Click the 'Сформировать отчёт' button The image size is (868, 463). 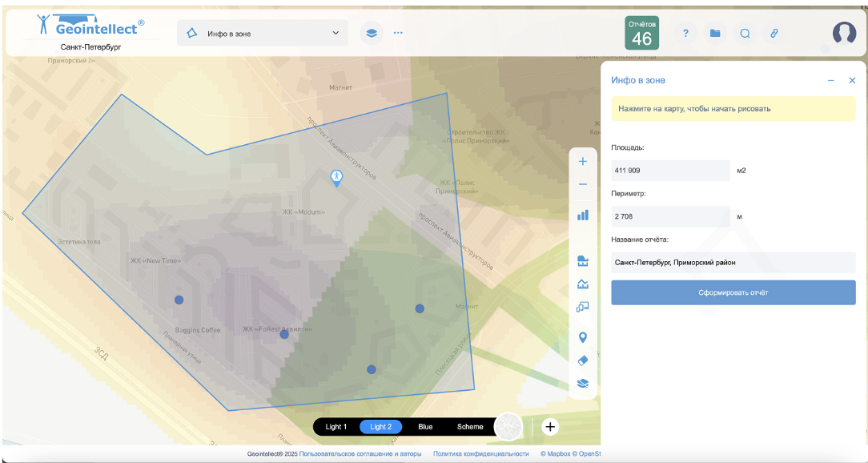[x=733, y=292]
